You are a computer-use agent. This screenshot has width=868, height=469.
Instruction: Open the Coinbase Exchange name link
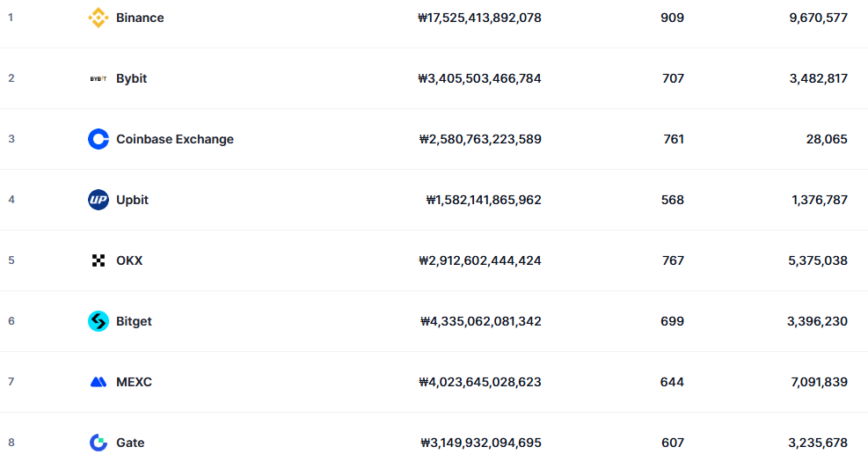coord(175,139)
